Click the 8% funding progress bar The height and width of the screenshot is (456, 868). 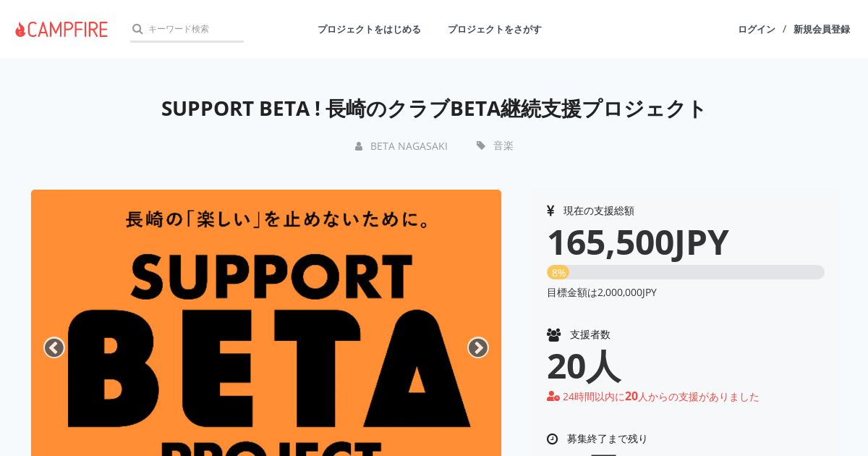(x=686, y=272)
